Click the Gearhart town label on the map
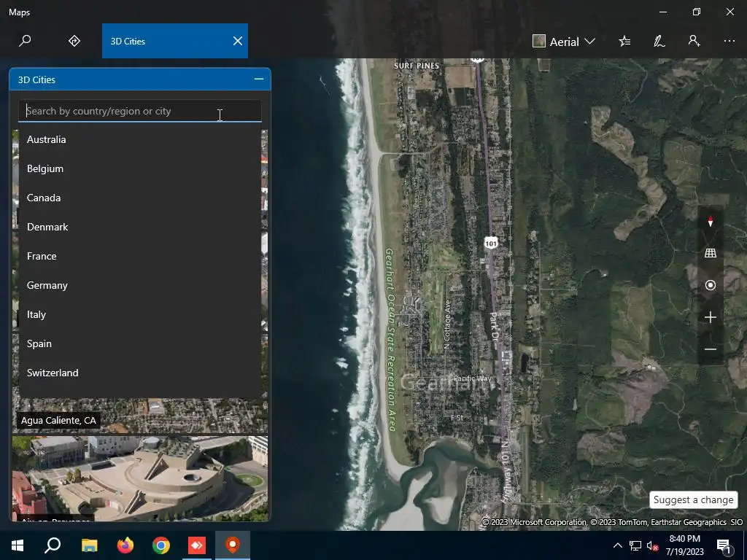 tap(438, 382)
